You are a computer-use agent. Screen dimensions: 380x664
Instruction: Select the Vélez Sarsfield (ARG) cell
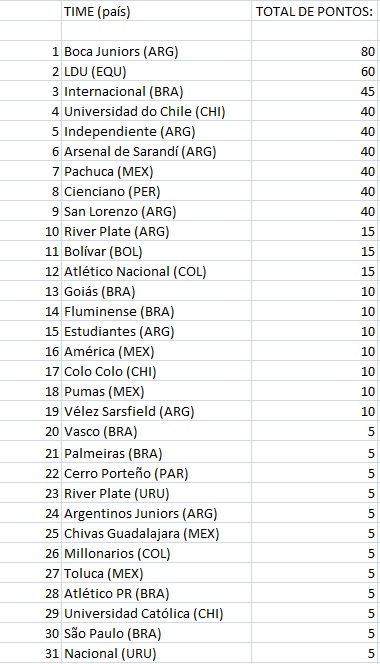tap(156, 411)
